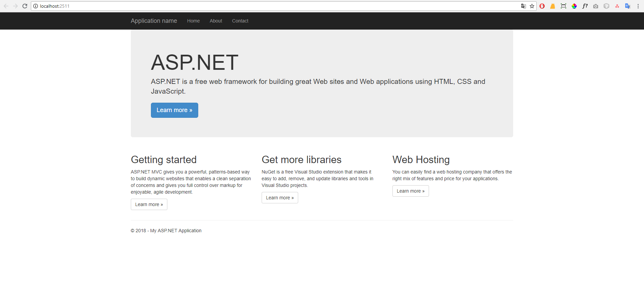Open the Home nav item
This screenshot has height=298, width=644.
(194, 21)
